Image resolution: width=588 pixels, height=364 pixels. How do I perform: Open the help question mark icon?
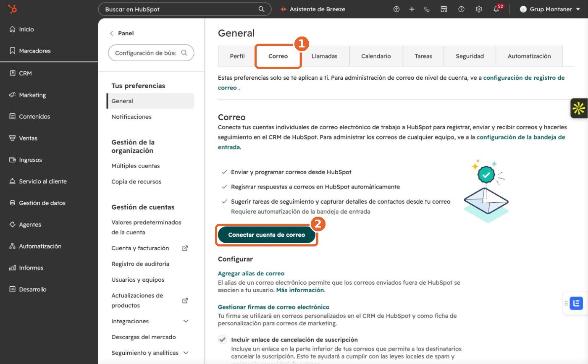tap(461, 9)
